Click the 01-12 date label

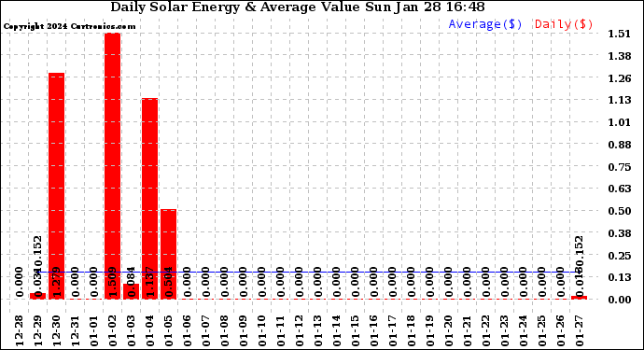coord(300,330)
